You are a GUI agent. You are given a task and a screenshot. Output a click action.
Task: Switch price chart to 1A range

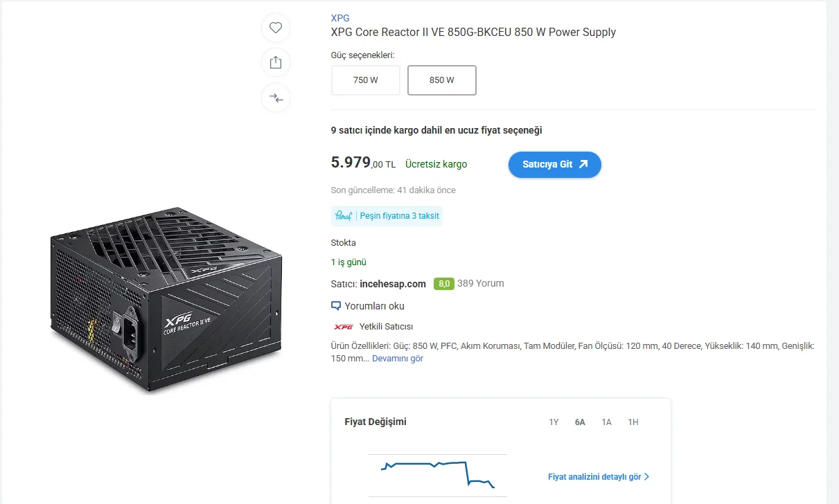coord(607,422)
